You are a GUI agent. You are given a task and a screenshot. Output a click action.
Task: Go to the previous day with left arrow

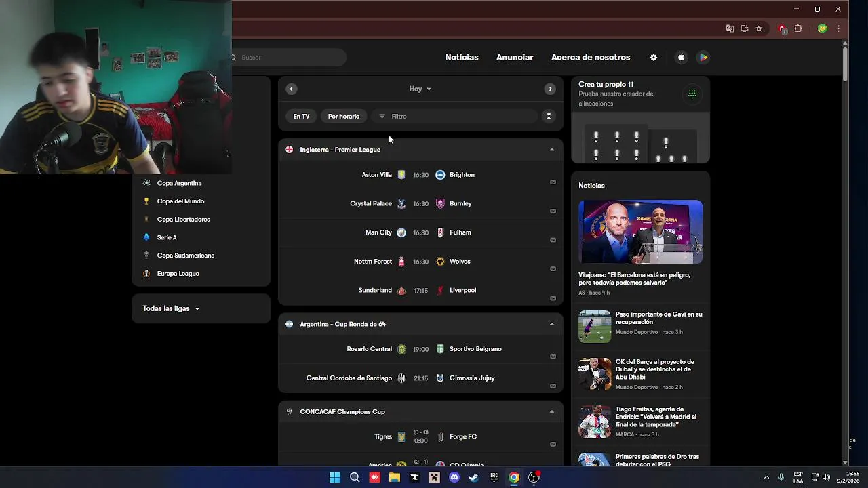tap(292, 89)
